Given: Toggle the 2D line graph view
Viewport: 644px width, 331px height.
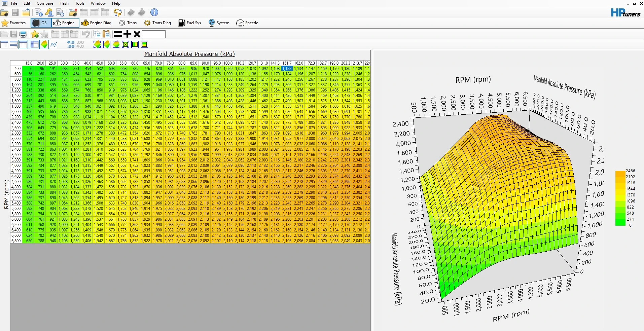Looking at the screenshot, I should pos(53,44).
